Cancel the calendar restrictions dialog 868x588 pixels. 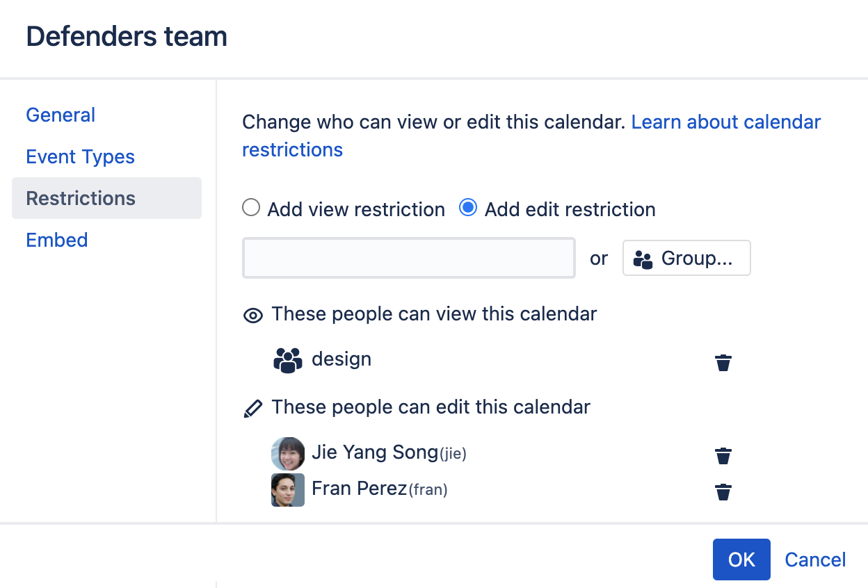pos(814,560)
